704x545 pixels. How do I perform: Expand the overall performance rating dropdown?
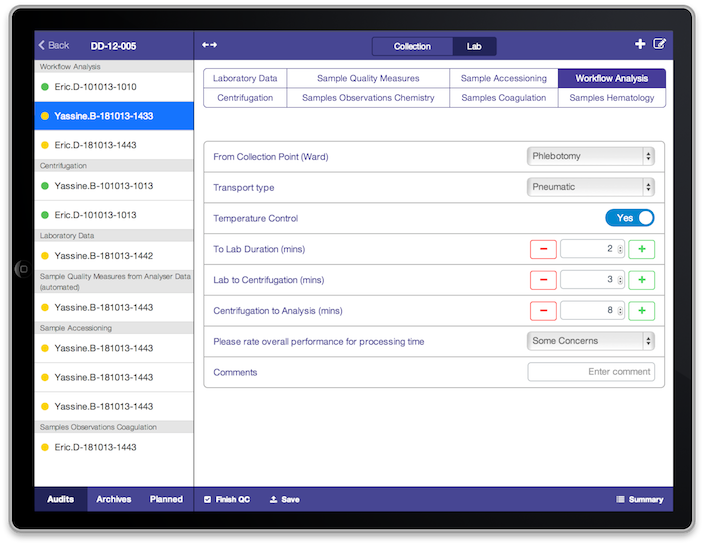[x=590, y=341]
